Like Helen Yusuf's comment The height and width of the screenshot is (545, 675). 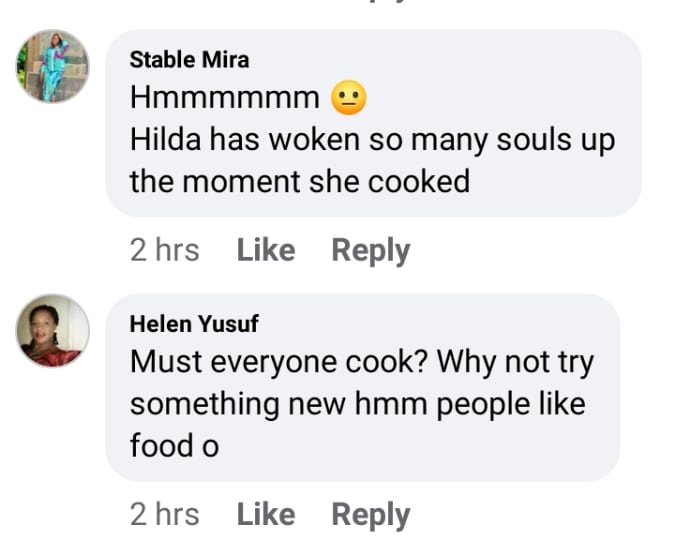(265, 514)
